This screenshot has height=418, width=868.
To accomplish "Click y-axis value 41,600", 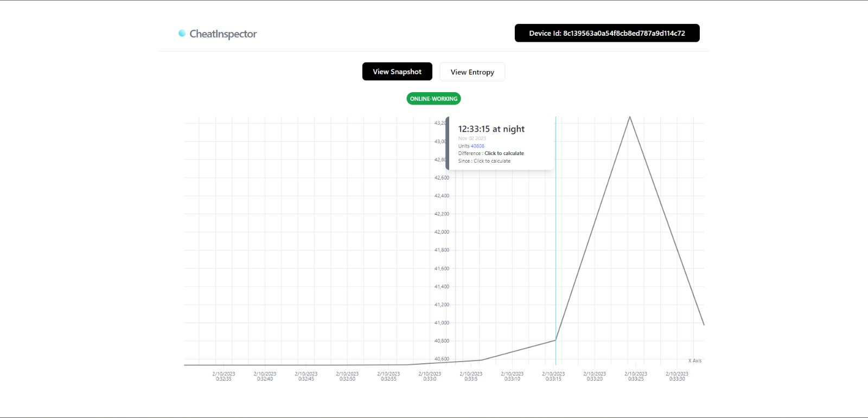I will [442, 268].
